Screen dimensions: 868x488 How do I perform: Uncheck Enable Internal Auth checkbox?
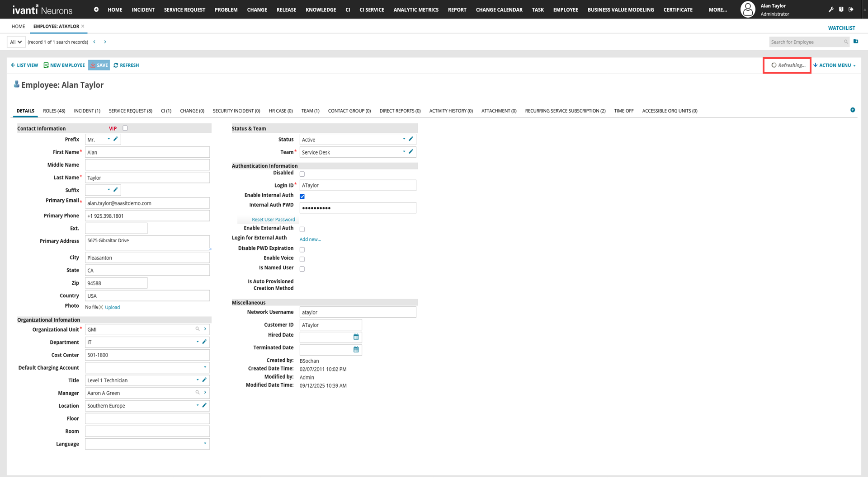[x=302, y=197]
